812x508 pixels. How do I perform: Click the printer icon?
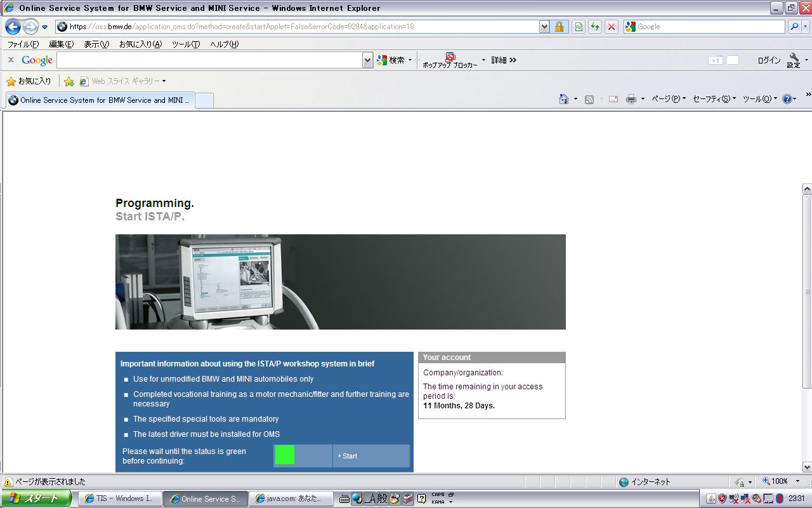[x=631, y=99]
